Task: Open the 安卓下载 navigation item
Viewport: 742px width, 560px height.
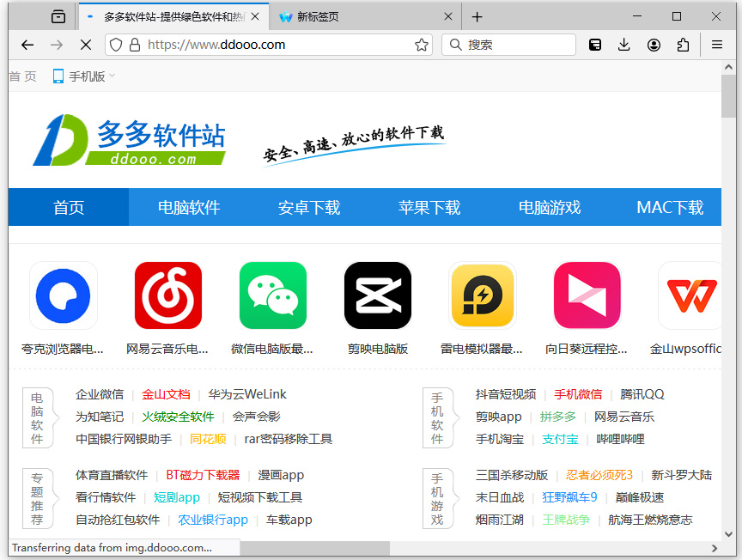Action: [x=309, y=207]
